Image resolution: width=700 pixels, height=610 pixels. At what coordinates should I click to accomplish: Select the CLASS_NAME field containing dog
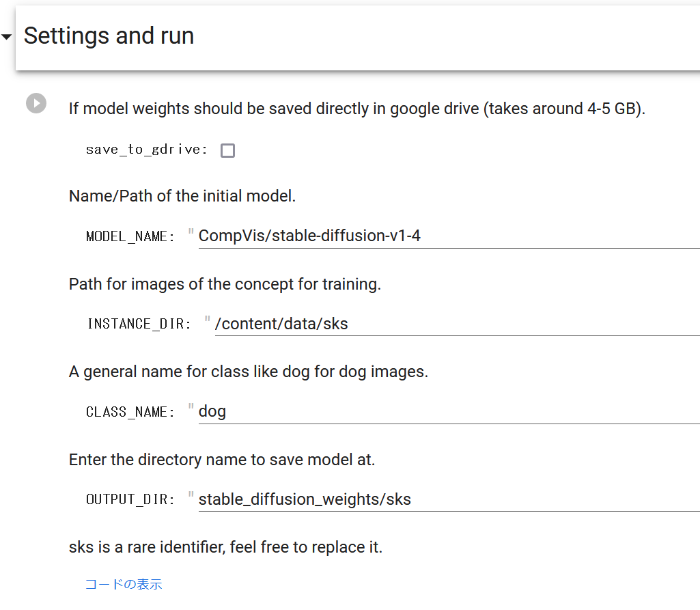[x=449, y=411]
